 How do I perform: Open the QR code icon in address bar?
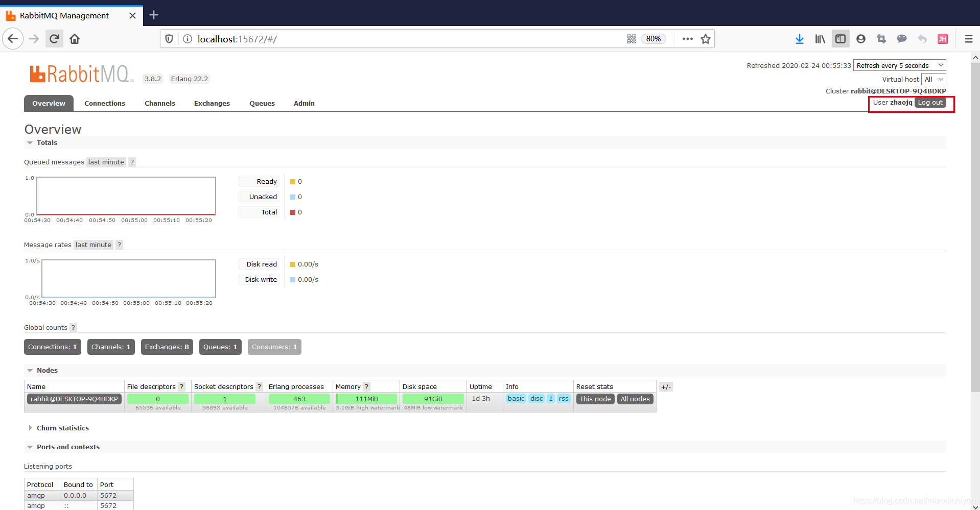(x=632, y=39)
